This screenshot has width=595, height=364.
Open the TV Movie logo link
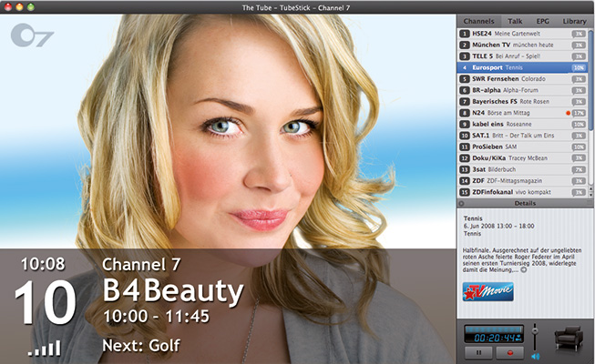[488, 291]
